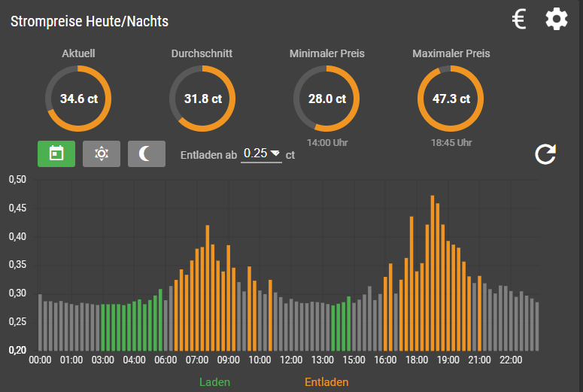Click the Aktuell 34.6 ct gauge
The width and height of the screenshot is (583, 392).
[x=78, y=99]
